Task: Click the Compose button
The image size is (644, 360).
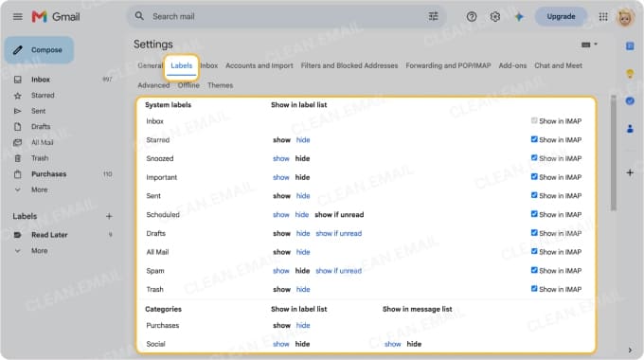Action: (x=40, y=50)
